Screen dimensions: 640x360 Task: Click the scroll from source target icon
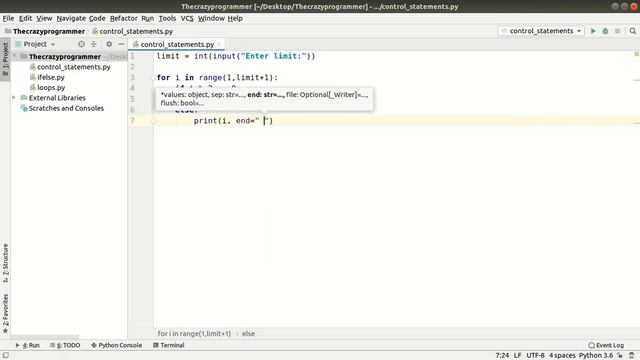click(81, 44)
